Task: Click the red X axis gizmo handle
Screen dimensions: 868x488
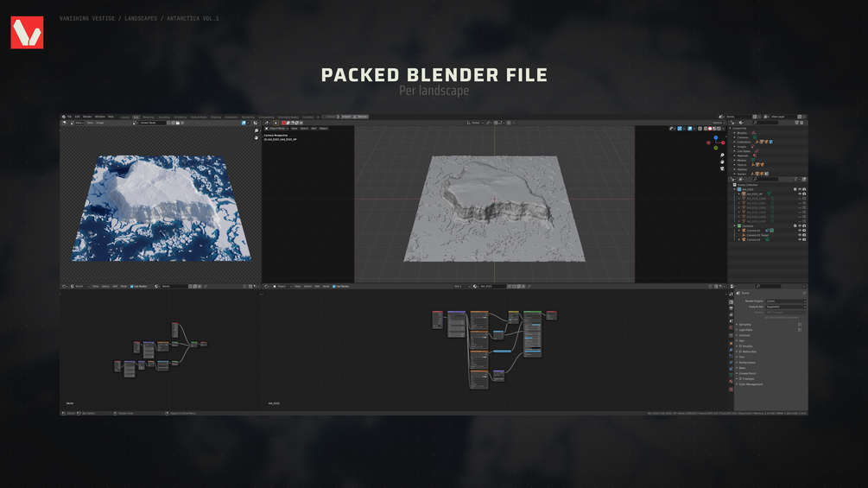Action: (723, 143)
